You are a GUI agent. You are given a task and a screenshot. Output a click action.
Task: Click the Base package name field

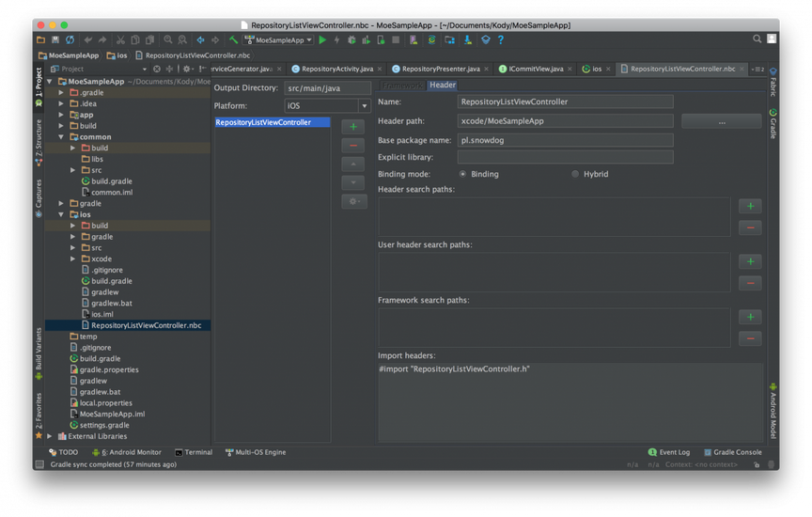click(x=565, y=140)
